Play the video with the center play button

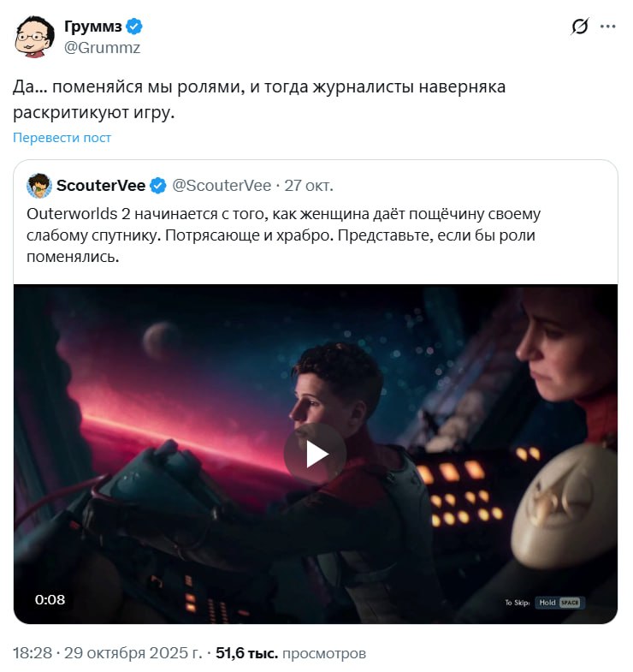pyautogui.click(x=316, y=454)
